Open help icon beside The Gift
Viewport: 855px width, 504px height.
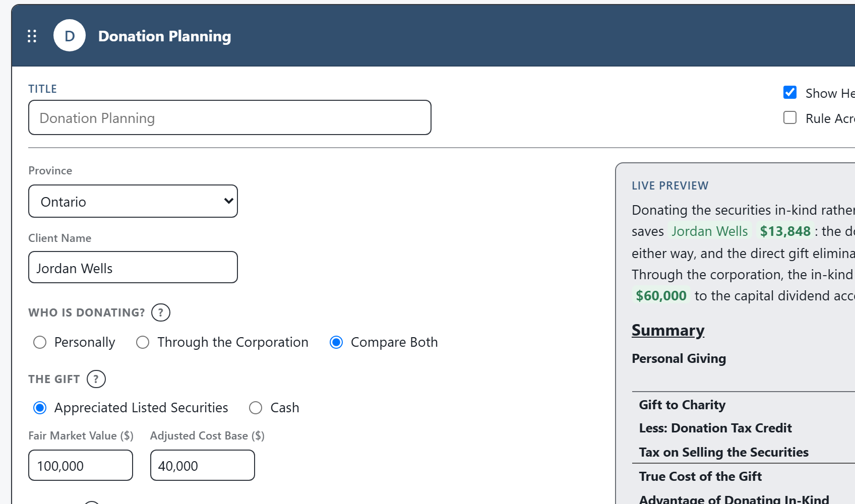click(96, 379)
